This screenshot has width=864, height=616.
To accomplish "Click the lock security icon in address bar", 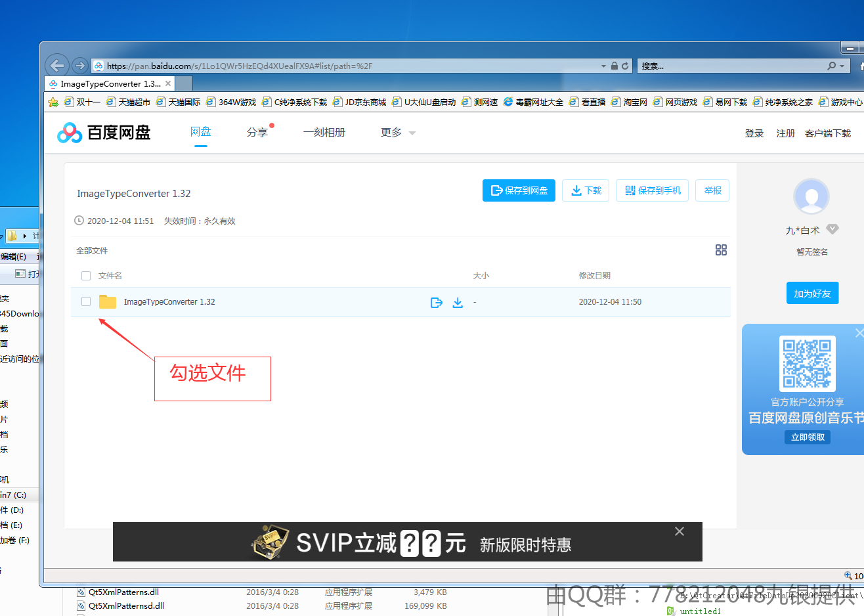I will (615, 66).
